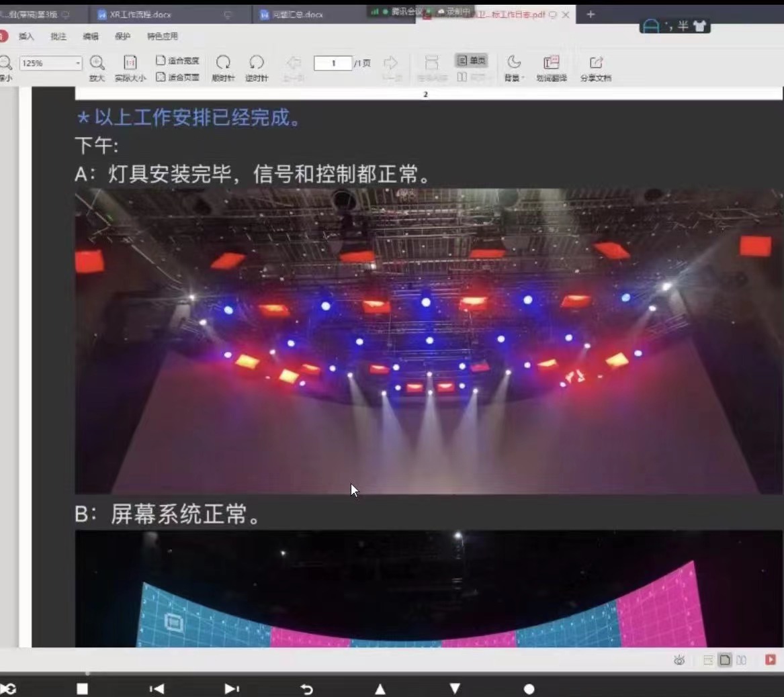
Task: Click the zoom out magnifier icon
Action: [5, 63]
